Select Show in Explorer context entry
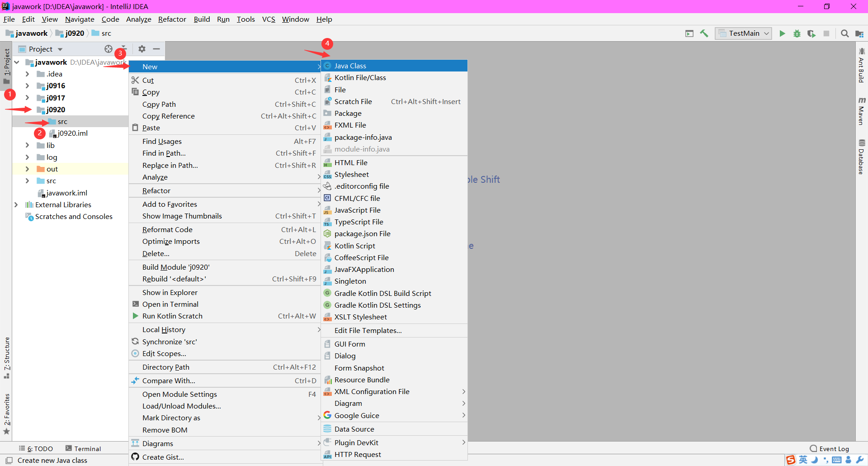Viewport: 868px width, 466px height. [x=225, y=292]
